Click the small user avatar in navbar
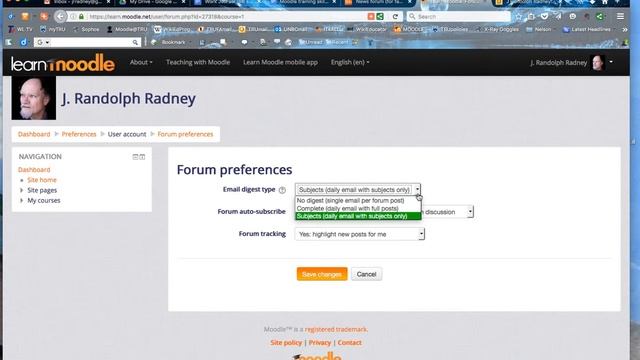 point(598,62)
